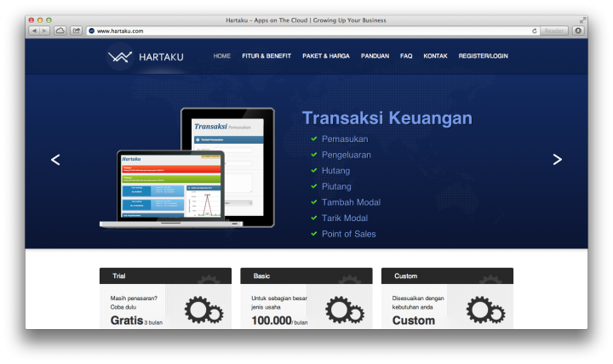Open the KONTAK menu item
The image size is (613, 364).
436,56
